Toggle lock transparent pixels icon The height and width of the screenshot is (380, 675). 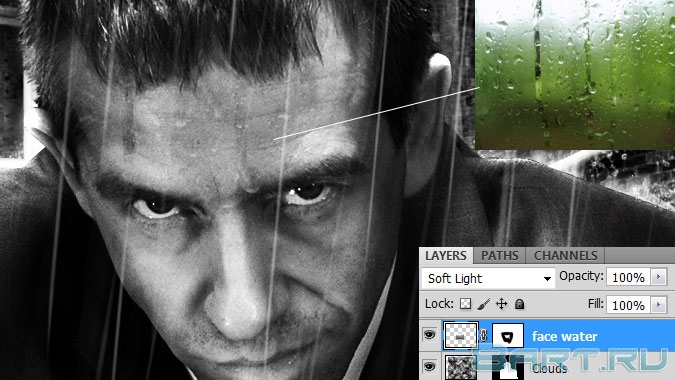(x=465, y=304)
